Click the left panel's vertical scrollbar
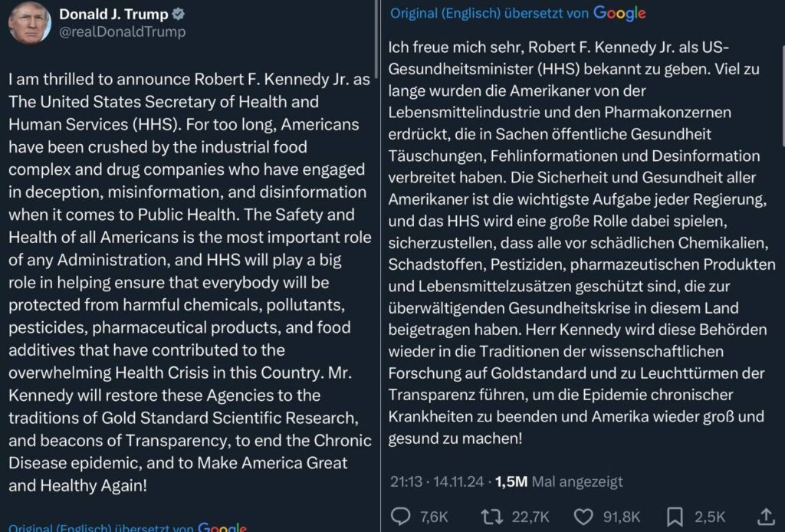785x532 pixels. click(x=376, y=38)
